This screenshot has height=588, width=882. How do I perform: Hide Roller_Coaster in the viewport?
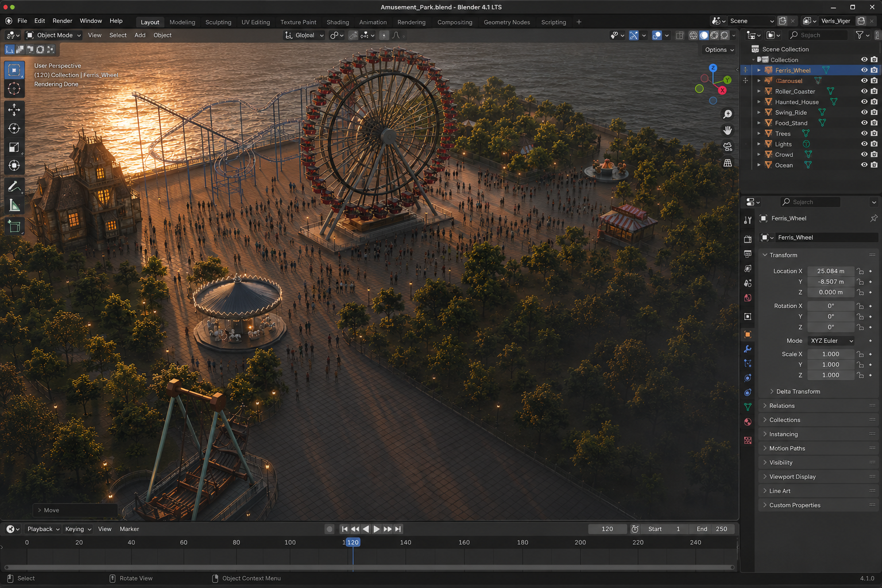click(864, 91)
